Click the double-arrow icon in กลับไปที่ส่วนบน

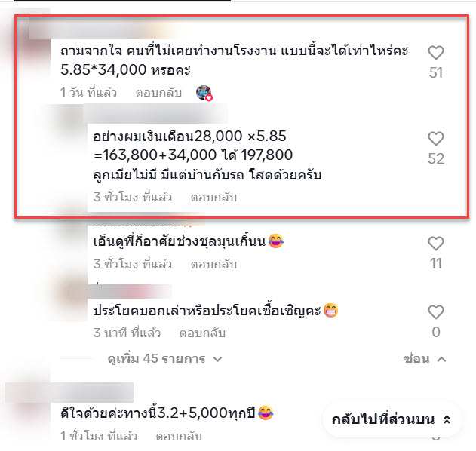click(447, 419)
